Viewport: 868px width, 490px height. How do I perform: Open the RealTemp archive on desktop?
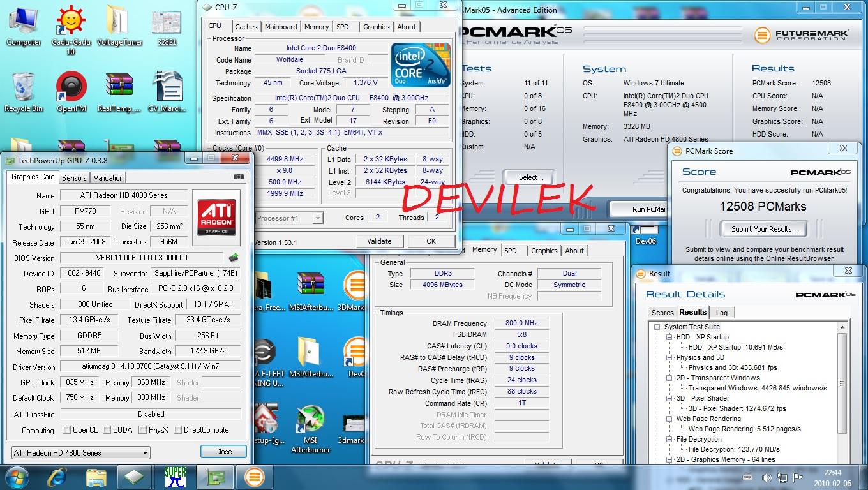pyautogui.click(x=119, y=93)
